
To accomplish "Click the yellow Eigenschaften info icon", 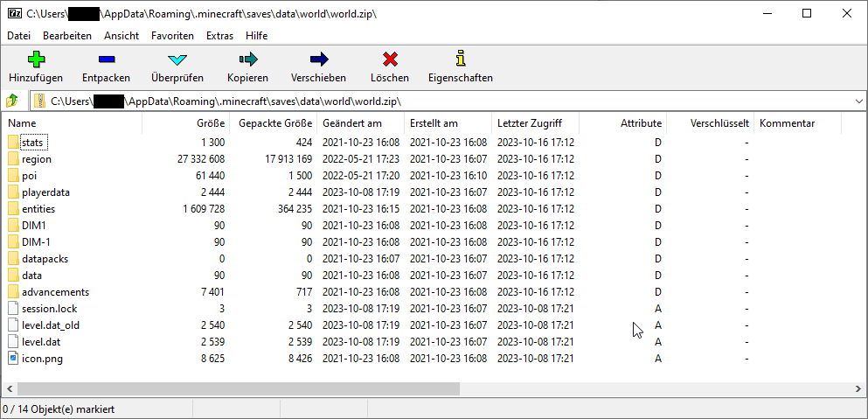I will pos(461,59).
